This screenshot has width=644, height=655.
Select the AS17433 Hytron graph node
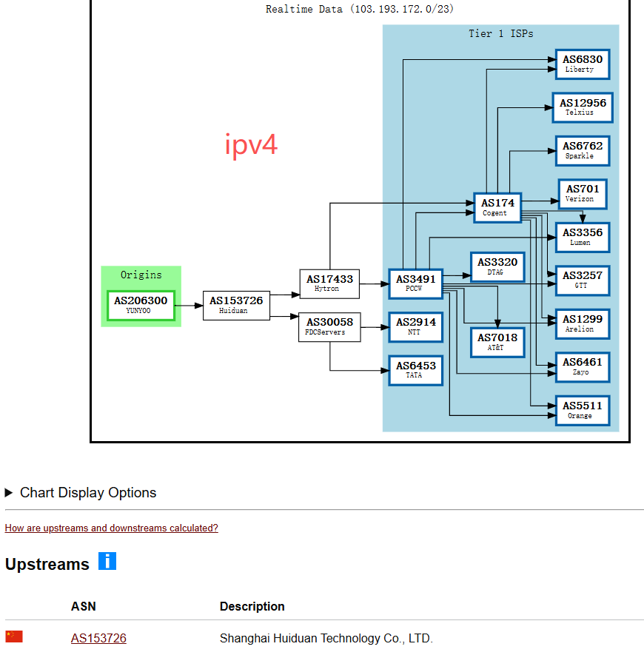pyautogui.click(x=329, y=284)
